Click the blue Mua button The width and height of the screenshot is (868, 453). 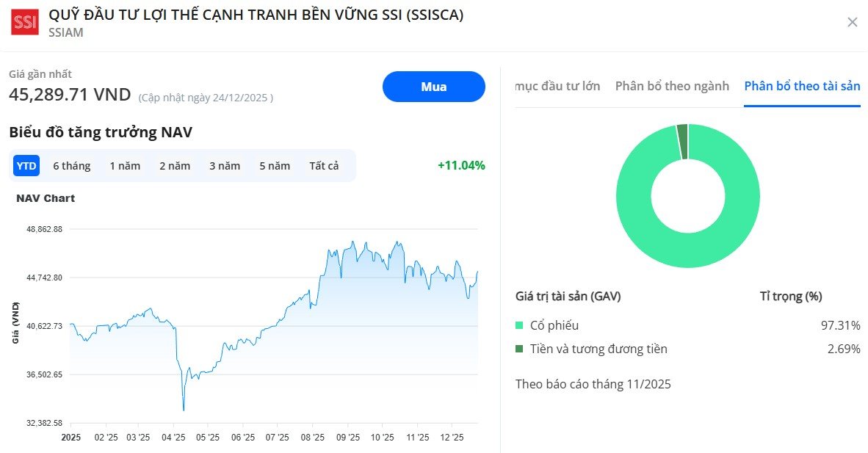(433, 87)
